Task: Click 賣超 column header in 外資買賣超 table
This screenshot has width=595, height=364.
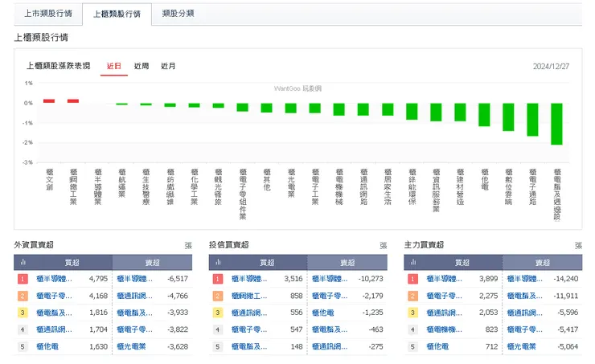Action: 152,263
